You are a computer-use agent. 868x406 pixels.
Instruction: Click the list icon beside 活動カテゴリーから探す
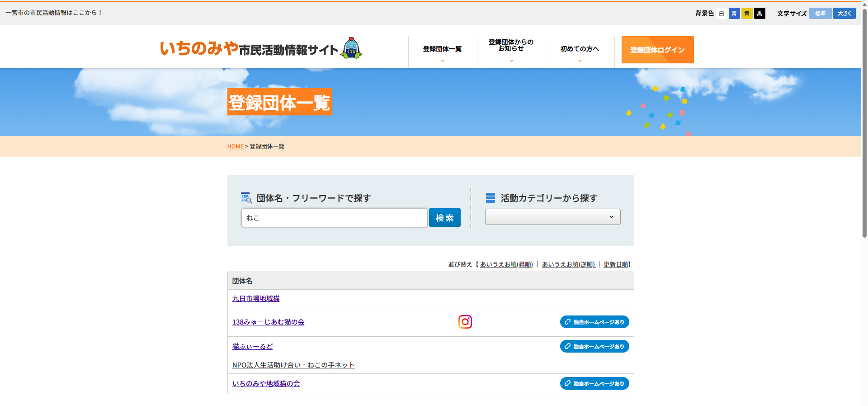490,198
